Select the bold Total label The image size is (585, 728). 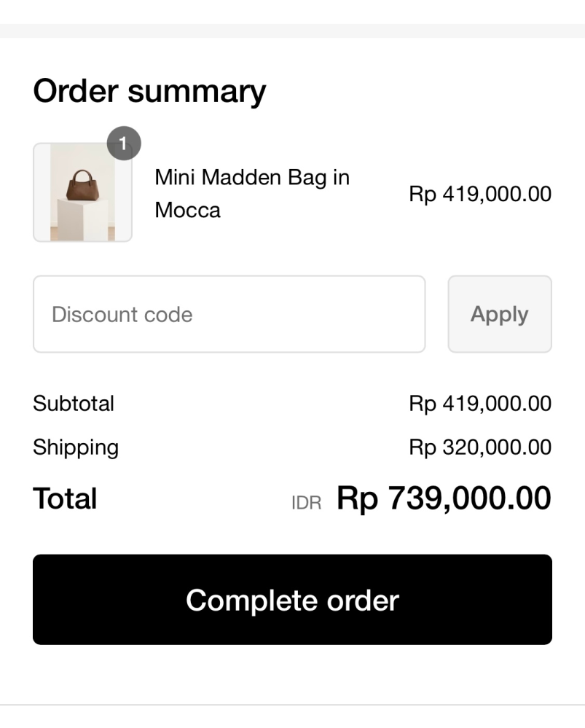coord(65,499)
